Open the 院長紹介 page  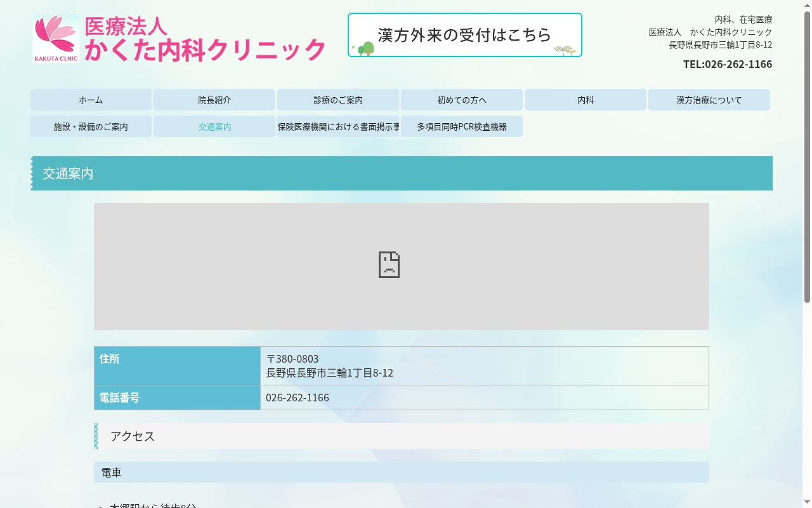coord(214,100)
